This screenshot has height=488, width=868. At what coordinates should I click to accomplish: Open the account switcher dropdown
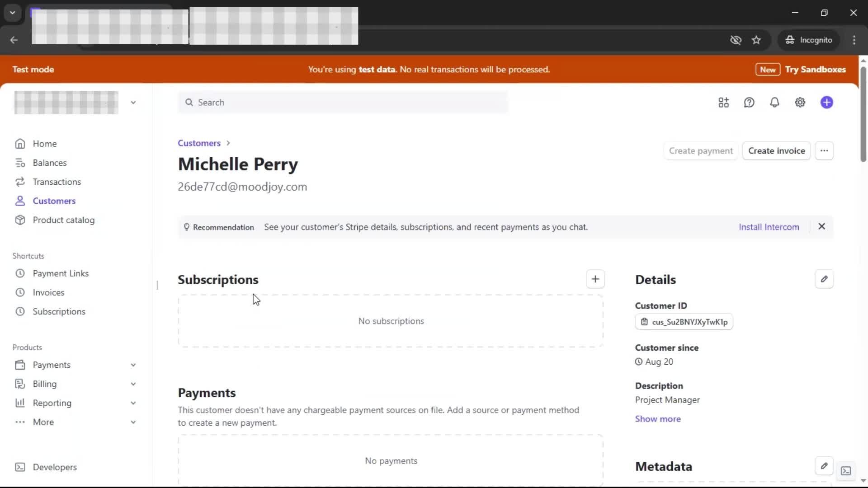point(133,103)
